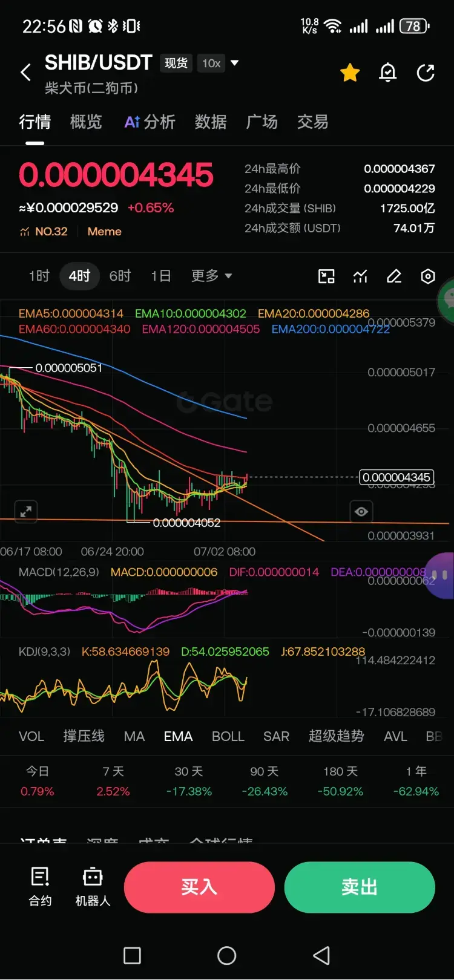Open the 广场 tab
454x980 pixels.
[262, 122]
